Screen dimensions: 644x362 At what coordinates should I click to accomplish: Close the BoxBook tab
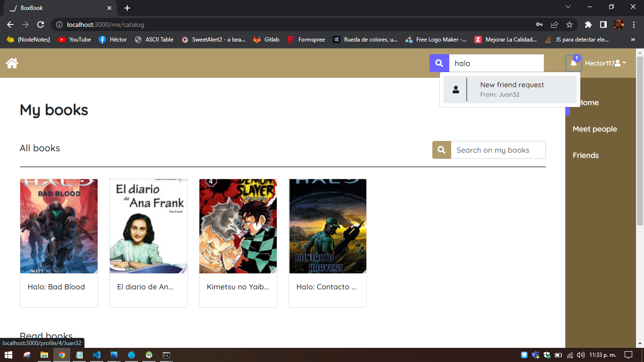(x=109, y=8)
